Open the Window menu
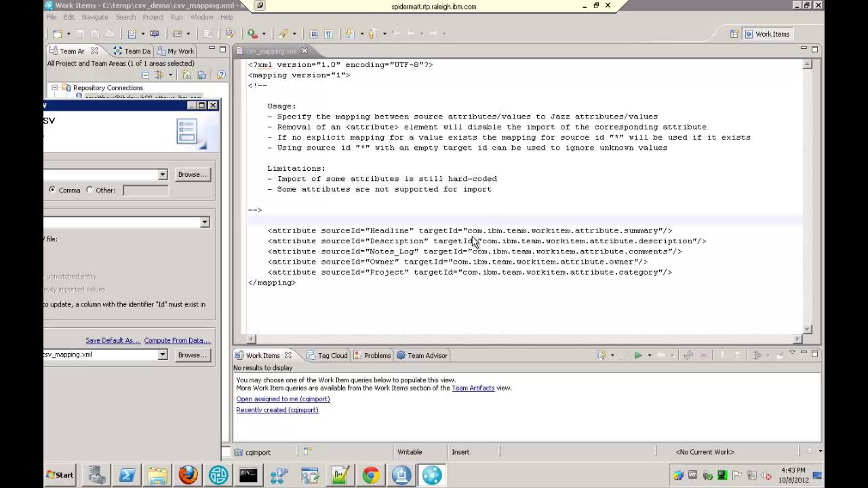The image size is (868, 488). 201,17
